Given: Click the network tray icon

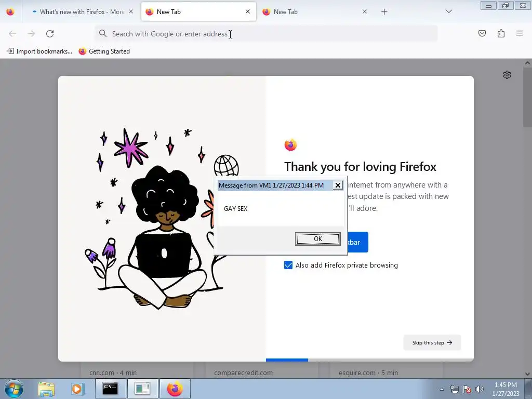Looking at the screenshot, I should coord(454,389).
